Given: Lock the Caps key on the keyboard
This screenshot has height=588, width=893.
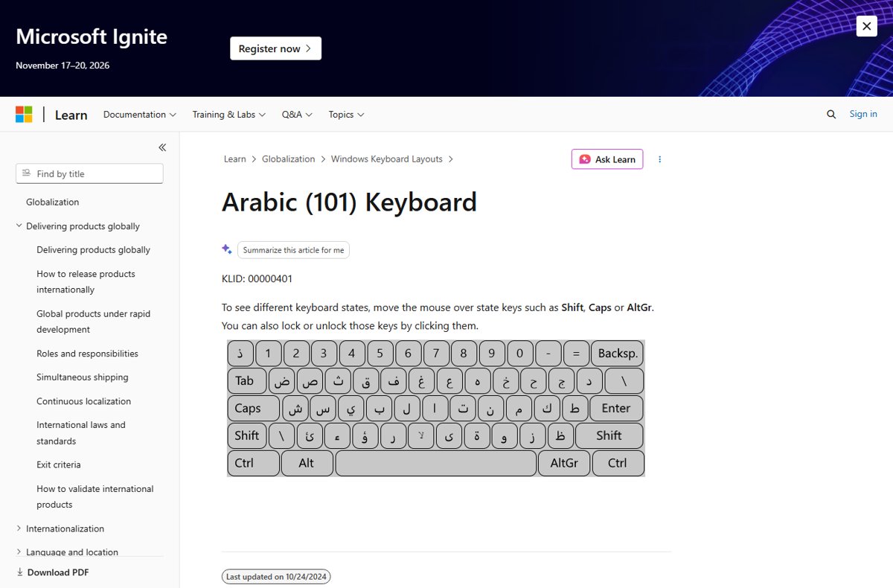Looking at the screenshot, I should tap(253, 408).
